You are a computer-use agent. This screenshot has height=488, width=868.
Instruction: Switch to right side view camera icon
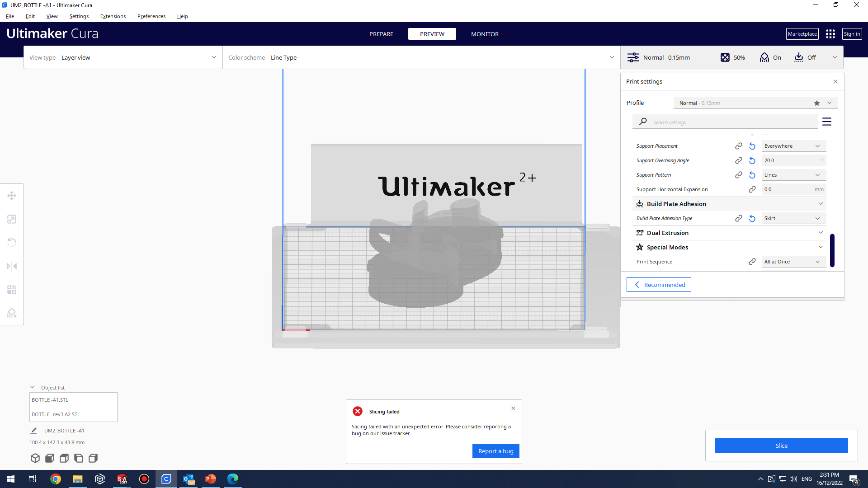[93, 458]
